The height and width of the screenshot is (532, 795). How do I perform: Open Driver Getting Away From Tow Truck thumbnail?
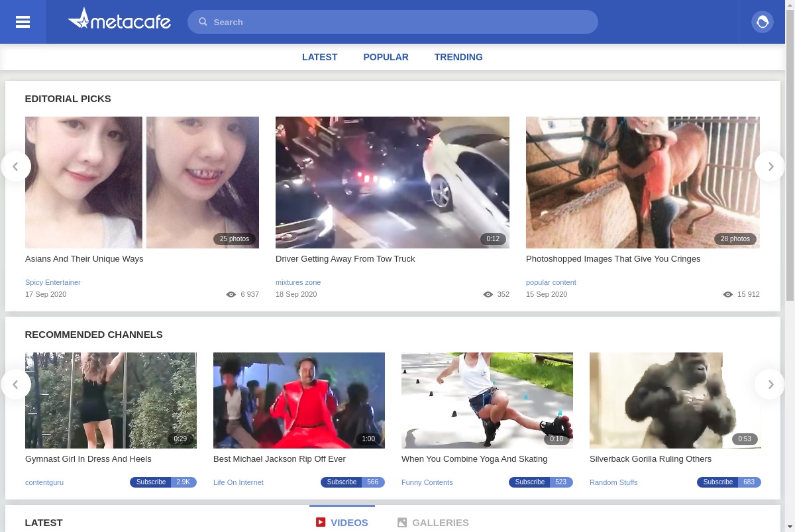(x=392, y=182)
